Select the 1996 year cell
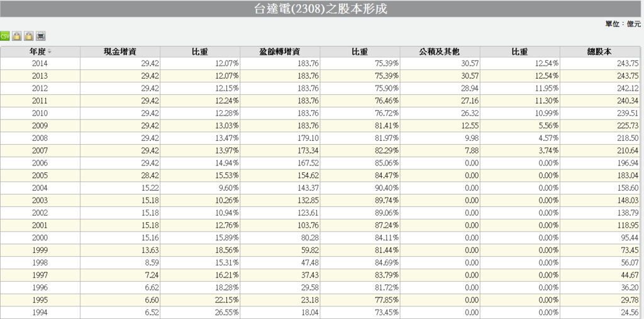This screenshot has height=319, width=644. click(40, 288)
